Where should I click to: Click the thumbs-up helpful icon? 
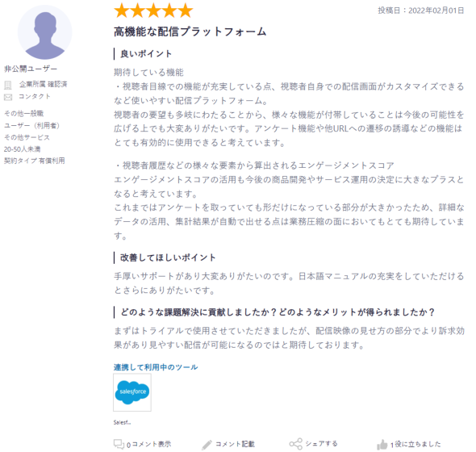[382, 445]
